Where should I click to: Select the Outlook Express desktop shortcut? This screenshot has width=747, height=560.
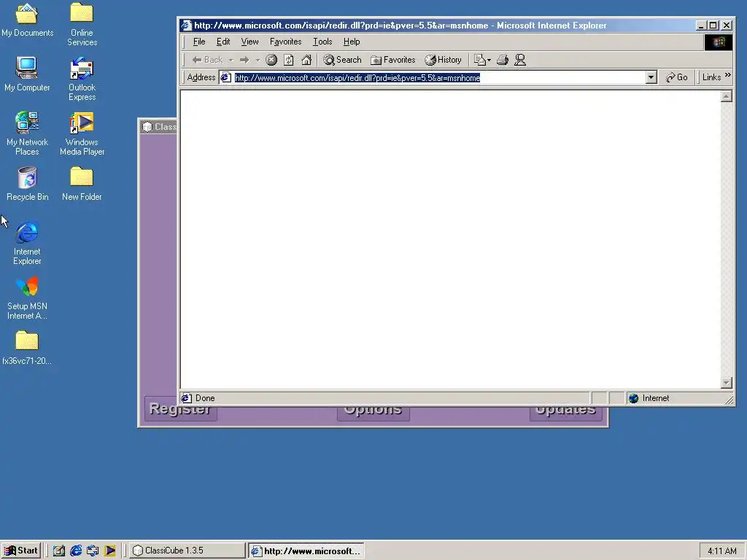[82, 79]
